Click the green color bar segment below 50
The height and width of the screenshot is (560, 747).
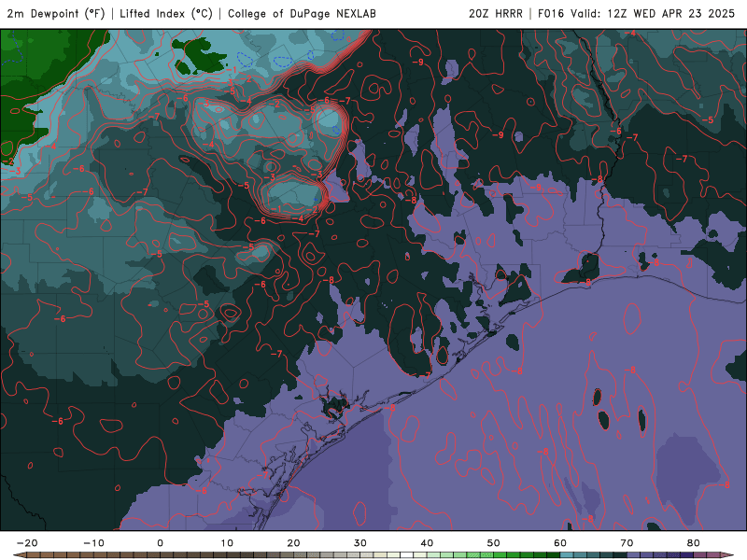(x=500, y=555)
